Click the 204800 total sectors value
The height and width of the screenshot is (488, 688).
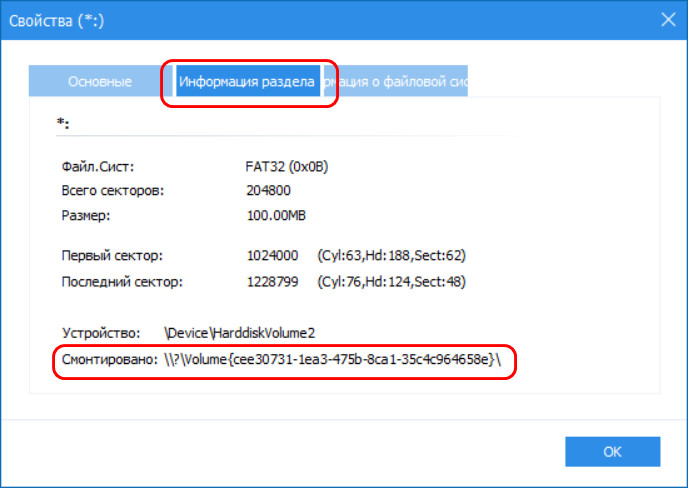[268, 190]
